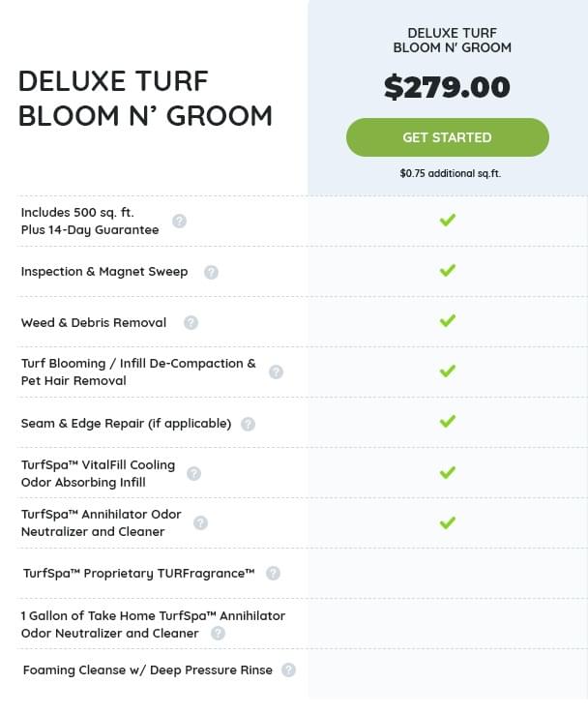Click help icon for Turf Blooming row
Image resolution: width=588 pixels, height=714 pixels.
pyautogui.click(x=276, y=372)
